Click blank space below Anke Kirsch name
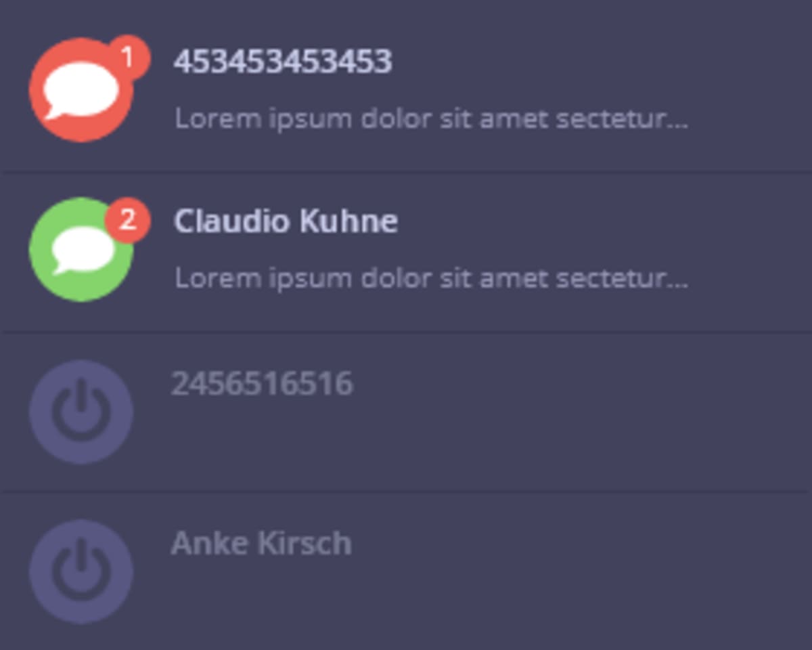This screenshot has width=812, height=650. point(406,600)
